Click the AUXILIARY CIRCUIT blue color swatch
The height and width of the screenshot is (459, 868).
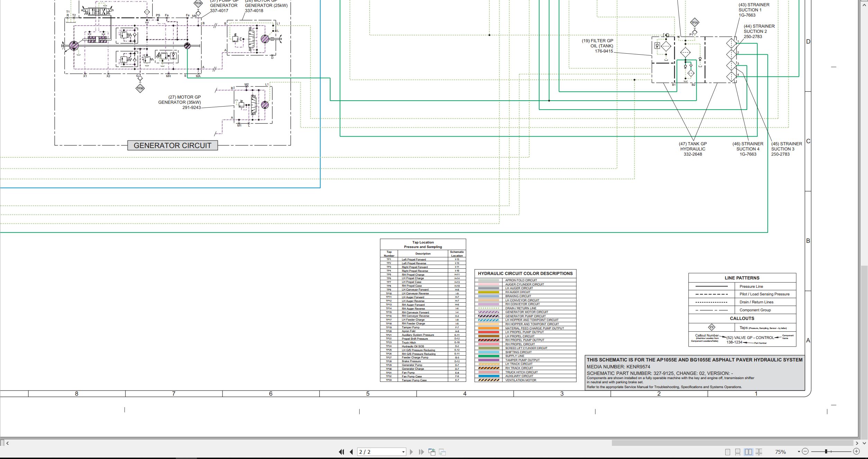tap(489, 376)
